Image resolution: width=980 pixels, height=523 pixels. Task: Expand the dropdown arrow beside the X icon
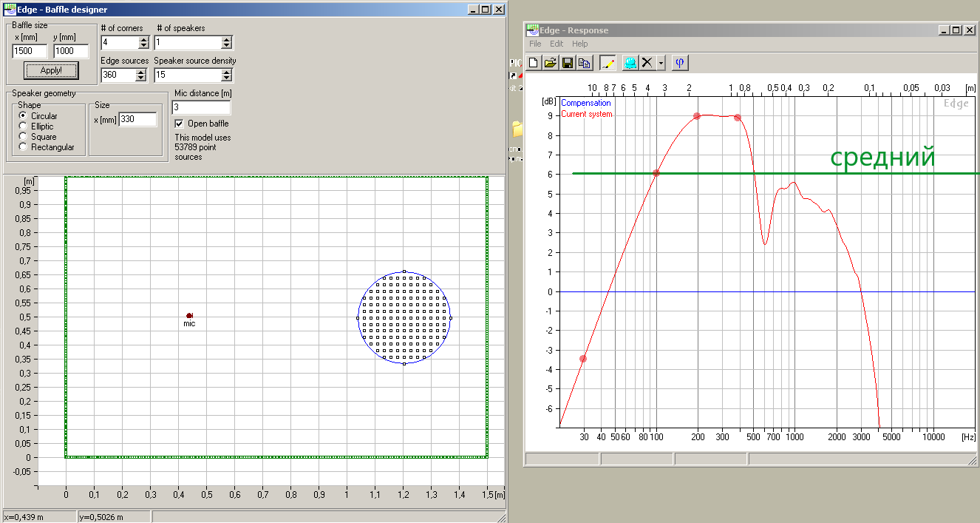(661, 63)
